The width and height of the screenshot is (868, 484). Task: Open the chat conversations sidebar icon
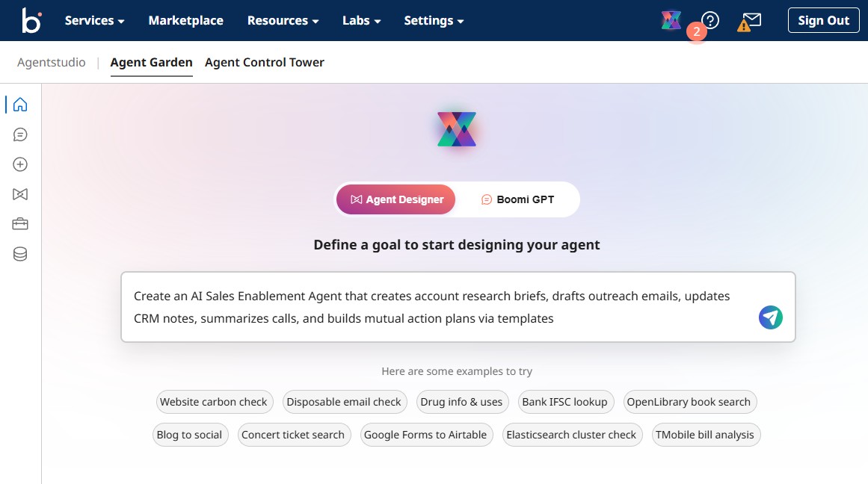19,134
